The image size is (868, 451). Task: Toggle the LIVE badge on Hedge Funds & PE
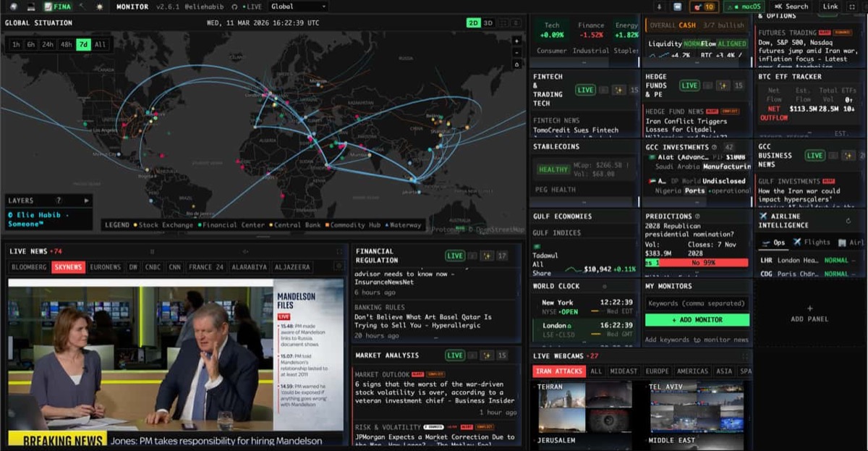pos(690,85)
